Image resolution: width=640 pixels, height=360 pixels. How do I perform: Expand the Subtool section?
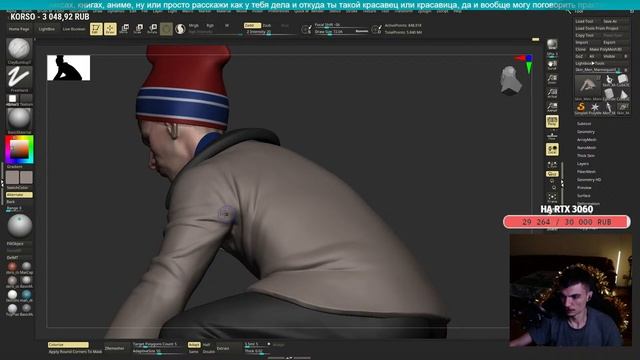(584, 124)
